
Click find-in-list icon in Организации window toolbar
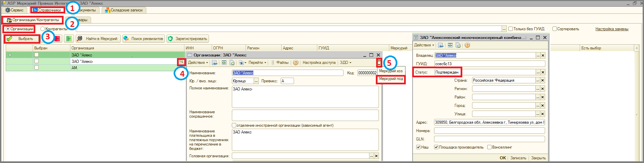[214, 63]
